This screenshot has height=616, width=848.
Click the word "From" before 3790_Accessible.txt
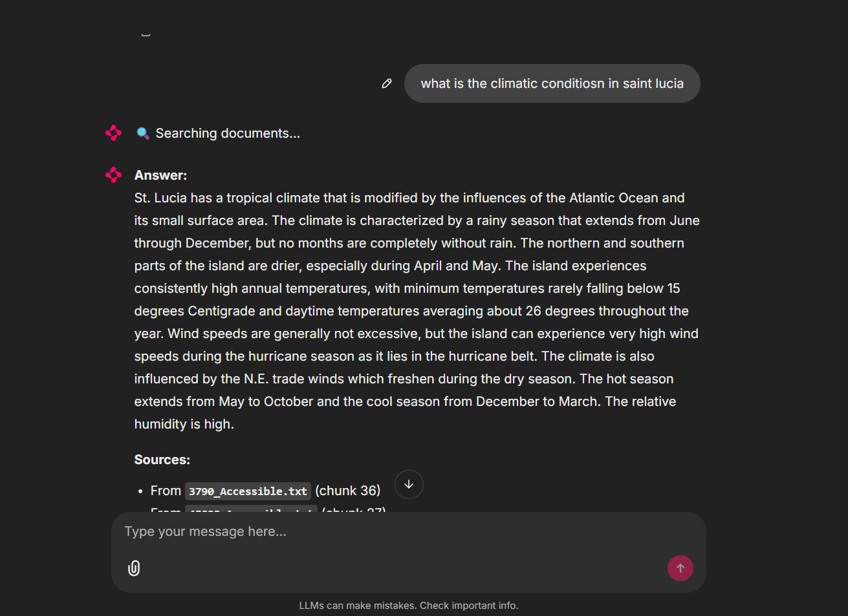pyautogui.click(x=166, y=491)
